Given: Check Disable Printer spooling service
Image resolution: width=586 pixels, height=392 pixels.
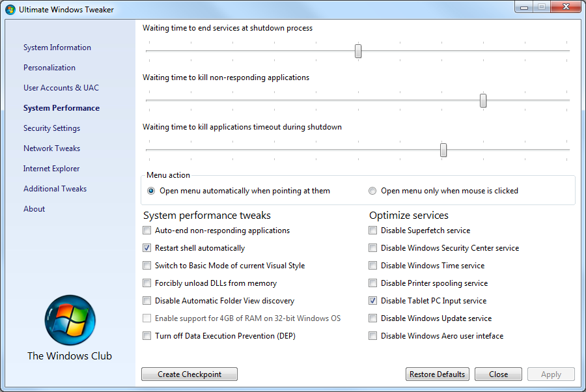Looking at the screenshot, I should coord(372,283).
